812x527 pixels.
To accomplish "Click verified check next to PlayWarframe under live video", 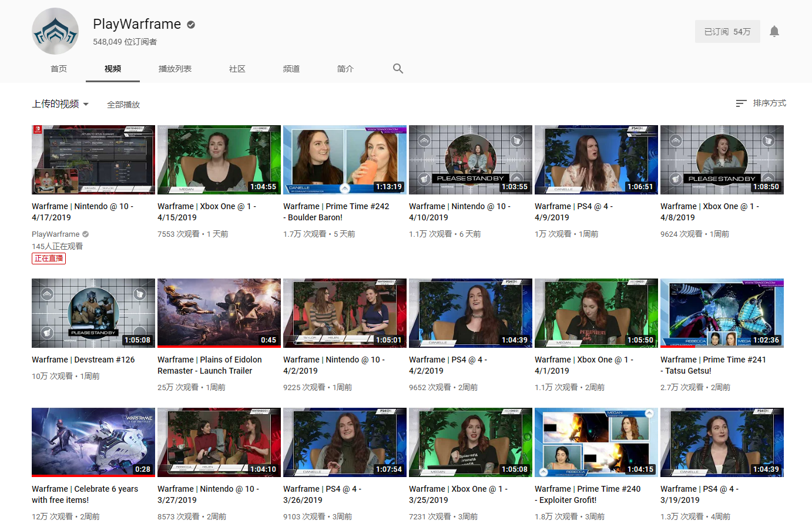I will point(86,234).
